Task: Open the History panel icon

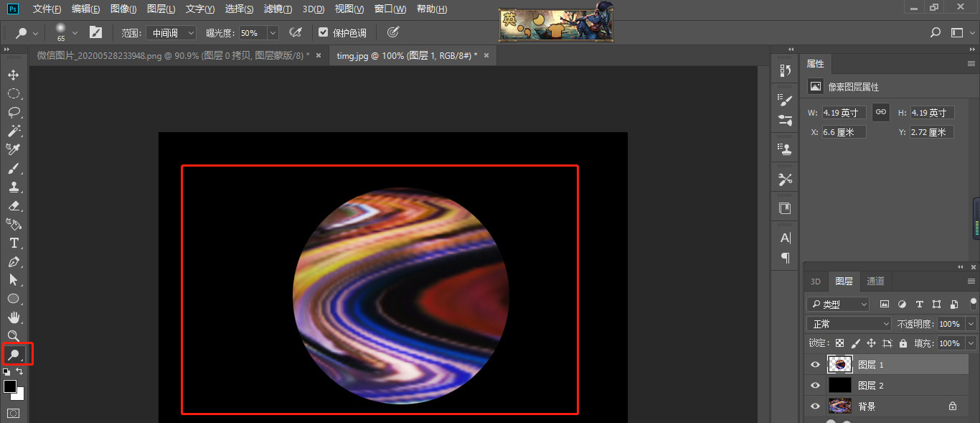Action: 785,70
